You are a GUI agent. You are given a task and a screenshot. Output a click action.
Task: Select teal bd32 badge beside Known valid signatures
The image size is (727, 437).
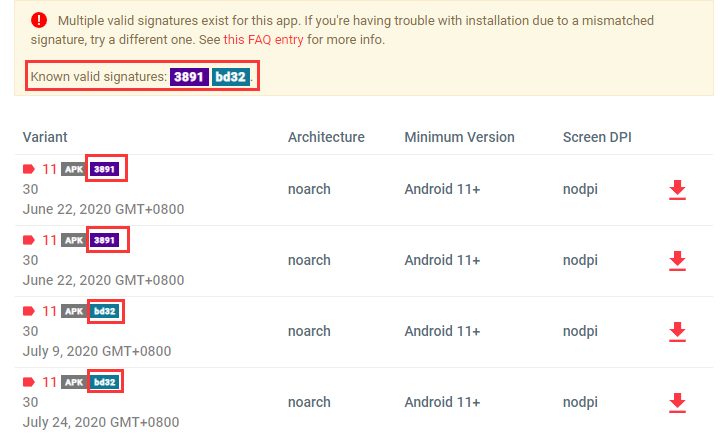click(230, 77)
